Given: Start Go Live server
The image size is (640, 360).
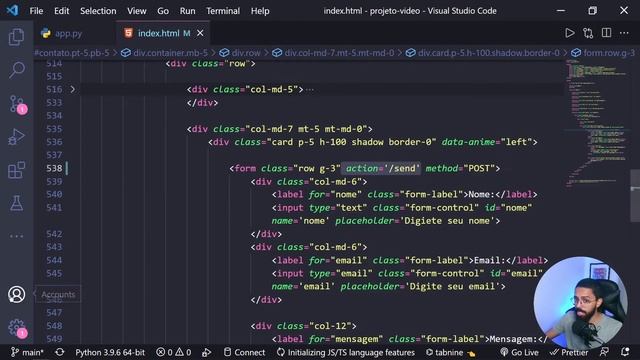Looking at the screenshot, I should click(x=519, y=352).
